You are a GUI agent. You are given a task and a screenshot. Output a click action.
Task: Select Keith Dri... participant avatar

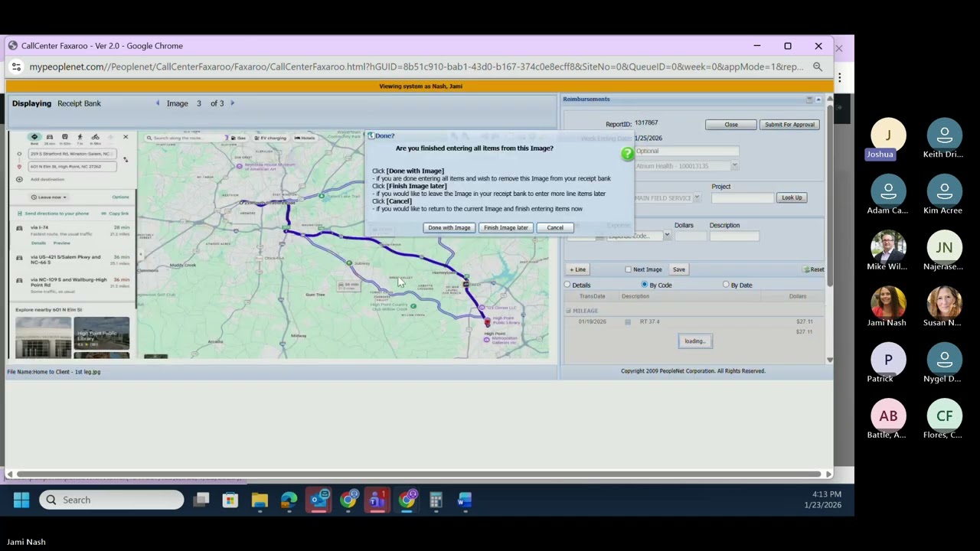pyautogui.click(x=945, y=135)
